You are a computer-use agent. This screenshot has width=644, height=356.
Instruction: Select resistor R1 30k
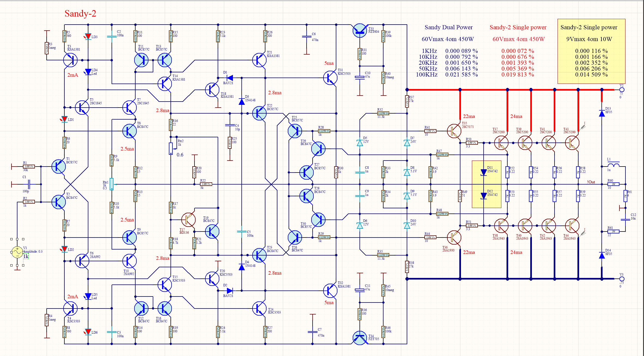tap(29, 166)
